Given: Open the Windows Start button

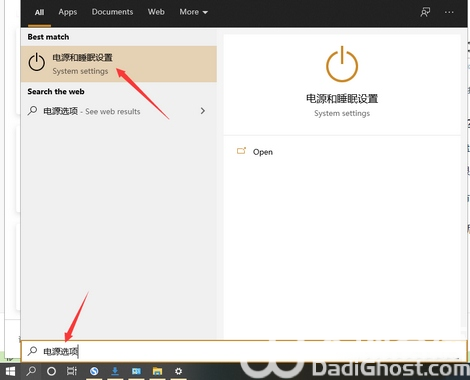Looking at the screenshot, I should pos(10,371).
